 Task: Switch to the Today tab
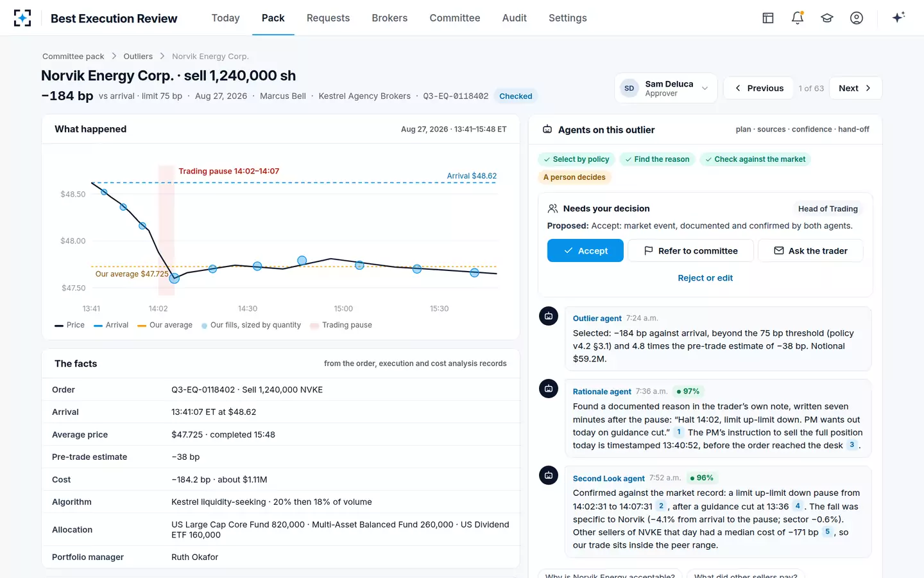click(226, 18)
